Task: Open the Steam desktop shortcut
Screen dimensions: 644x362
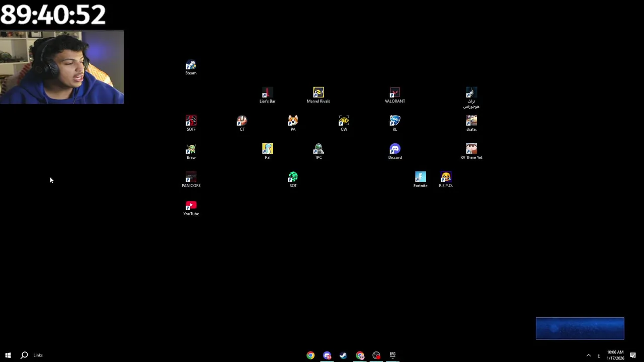Action: tap(191, 67)
